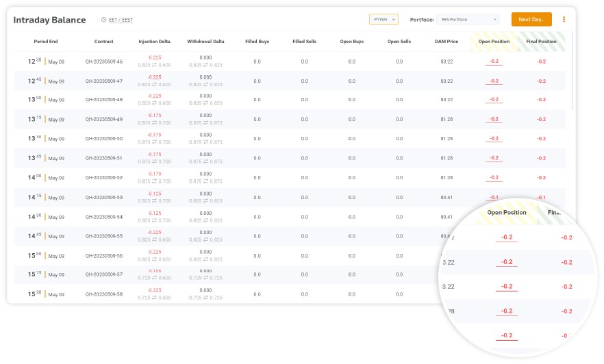Click the table's vertical scrollbar
This screenshot has width=604, height=364.
(x=572, y=71)
